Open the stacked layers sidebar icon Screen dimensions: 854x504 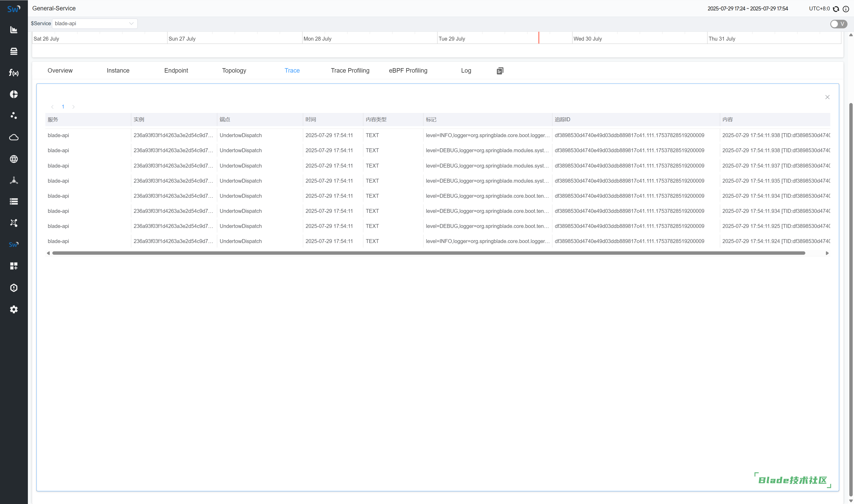click(x=14, y=51)
